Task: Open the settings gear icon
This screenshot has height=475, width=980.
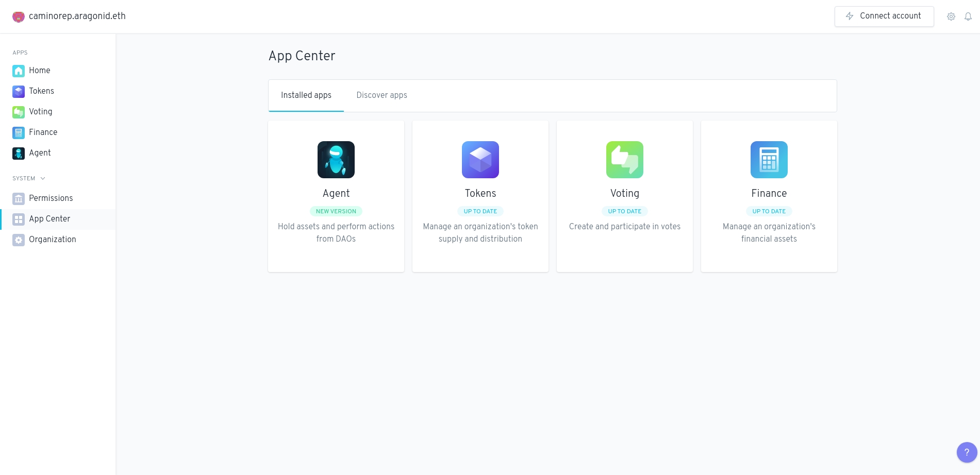Action: pyautogui.click(x=951, y=16)
